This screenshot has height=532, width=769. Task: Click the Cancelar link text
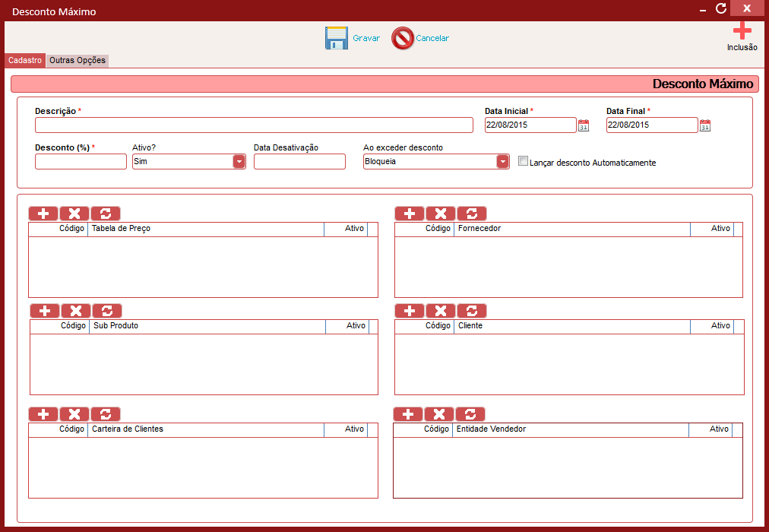pyautogui.click(x=432, y=38)
